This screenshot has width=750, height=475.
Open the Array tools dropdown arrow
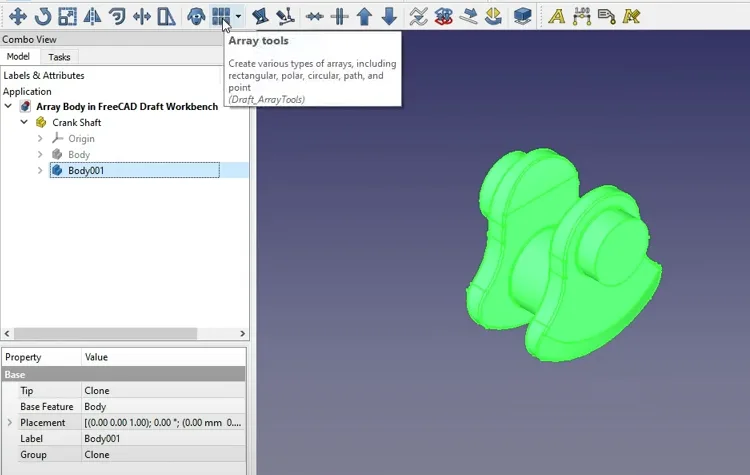pos(238,16)
